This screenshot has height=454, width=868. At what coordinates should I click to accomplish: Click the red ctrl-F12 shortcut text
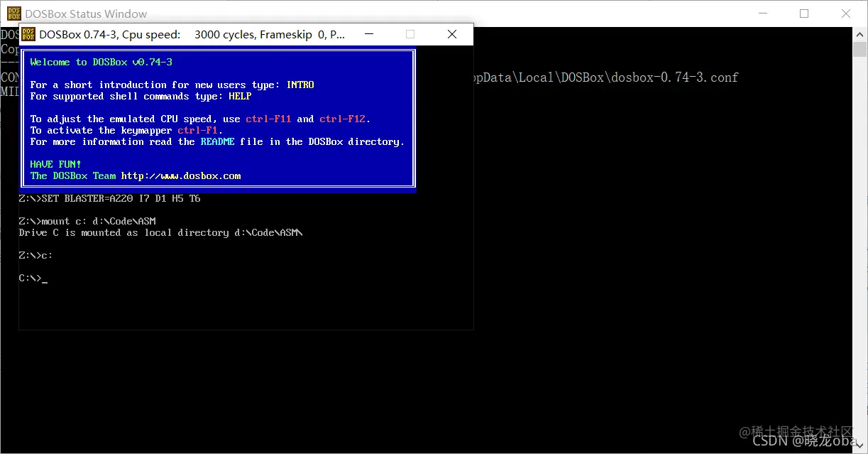click(x=342, y=119)
